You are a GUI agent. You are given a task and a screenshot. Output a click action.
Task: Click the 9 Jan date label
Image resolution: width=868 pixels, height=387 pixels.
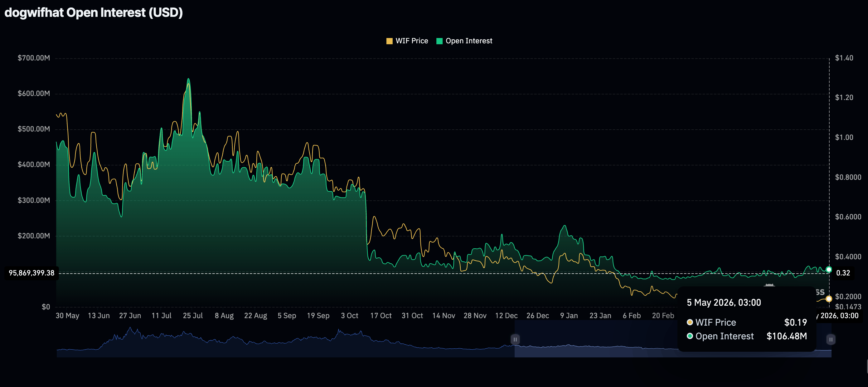[x=569, y=316]
